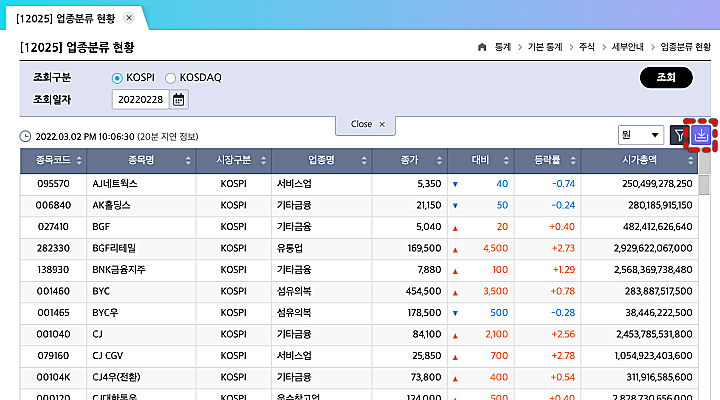The height and width of the screenshot is (400, 720).
Task: Sort by 종목코드 column arrows
Action: (x=79, y=160)
